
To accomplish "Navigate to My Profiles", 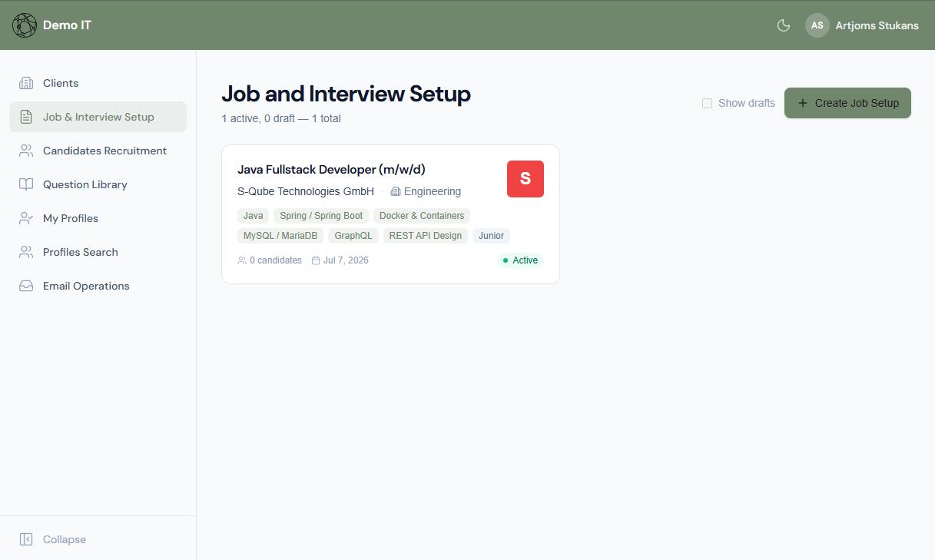I will pyautogui.click(x=98, y=218).
